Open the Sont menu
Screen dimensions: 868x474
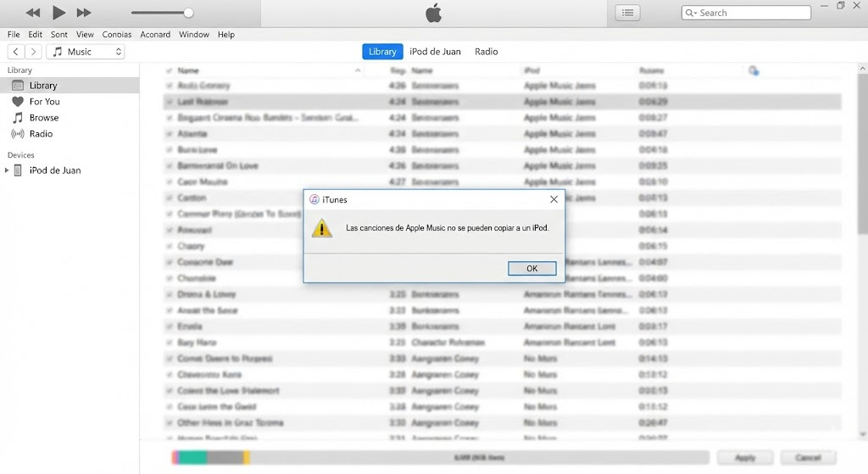(x=59, y=34)
